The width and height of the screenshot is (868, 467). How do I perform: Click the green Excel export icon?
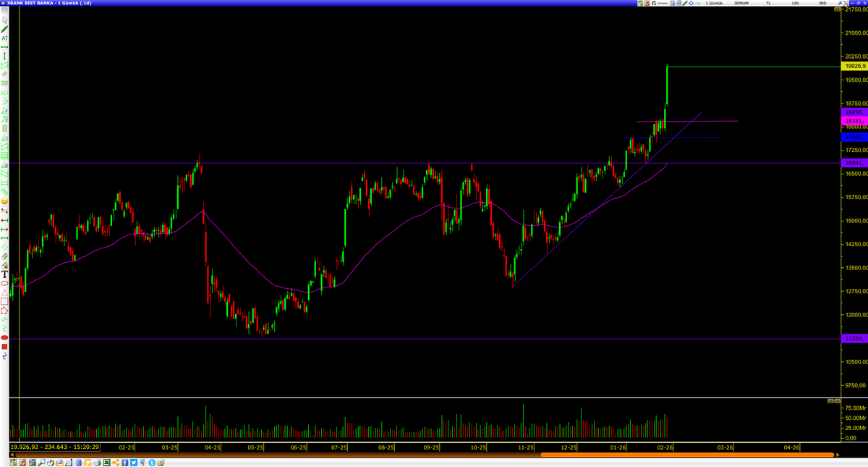pos(106,463)
